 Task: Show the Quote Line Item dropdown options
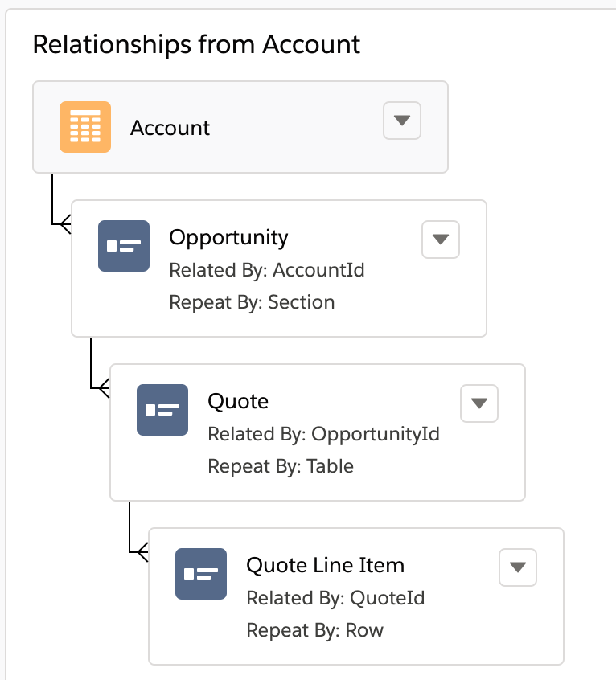[518, 567]
